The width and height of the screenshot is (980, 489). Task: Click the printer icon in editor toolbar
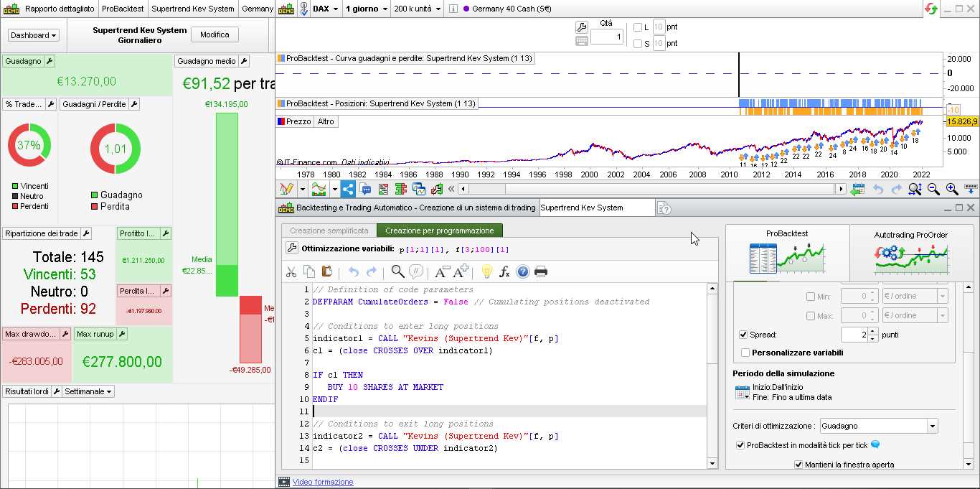coord(541,271)
